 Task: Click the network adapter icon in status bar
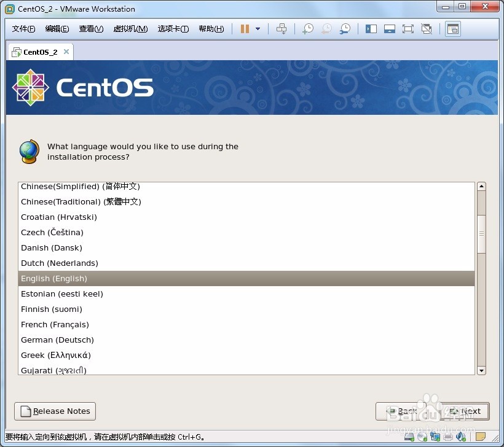[x=435, y=437]
